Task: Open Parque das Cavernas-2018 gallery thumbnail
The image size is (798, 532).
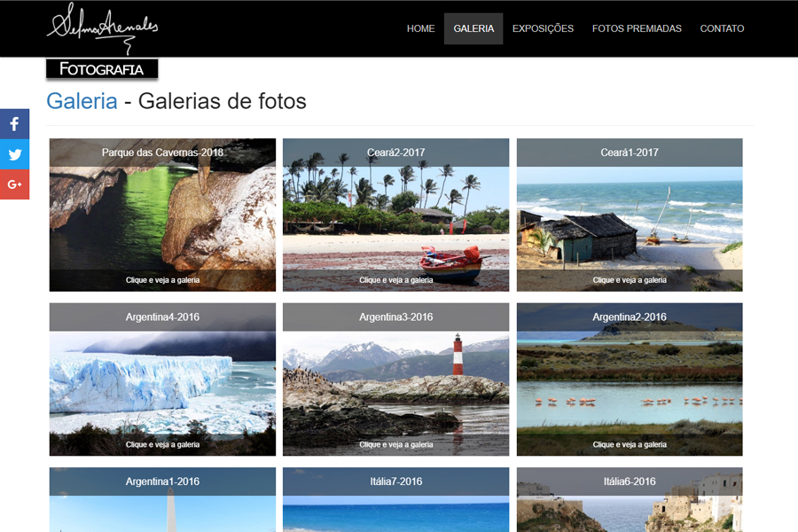Action: pos(162,215)
